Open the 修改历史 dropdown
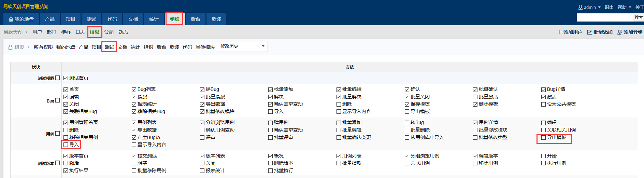 (242, 46)
